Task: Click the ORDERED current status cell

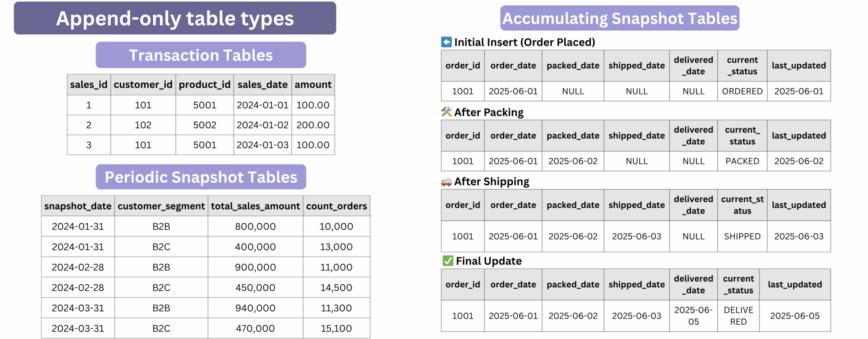Action: click(742, 92)
